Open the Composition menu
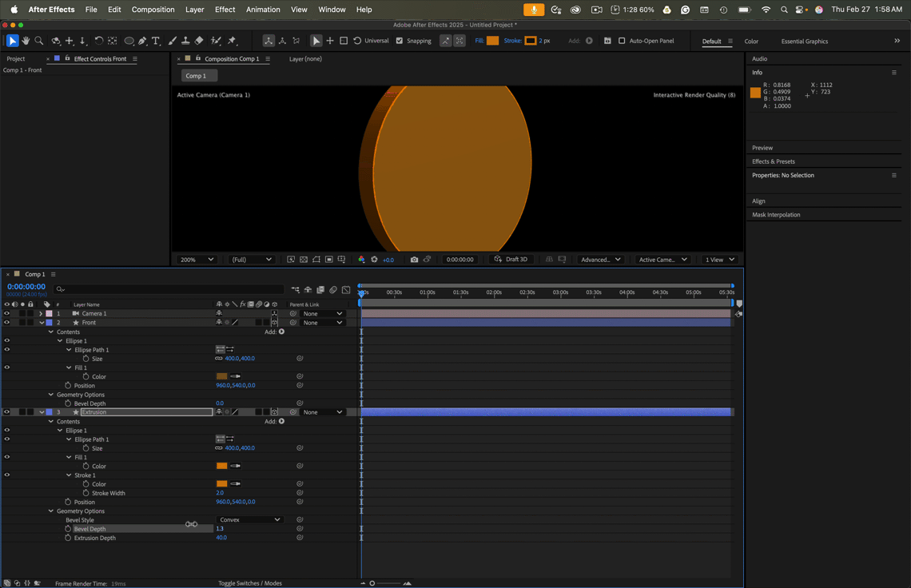Screen dimensions: 911x588 point(153,10)
